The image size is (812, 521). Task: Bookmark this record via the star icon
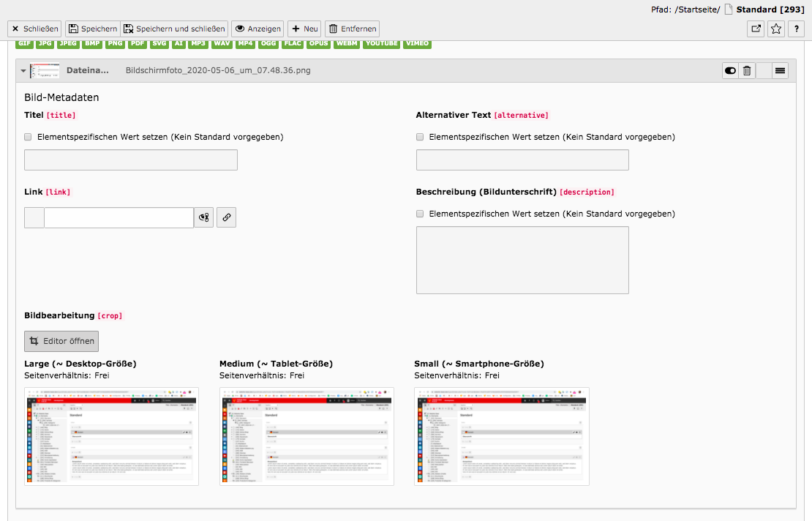point(775,28)
